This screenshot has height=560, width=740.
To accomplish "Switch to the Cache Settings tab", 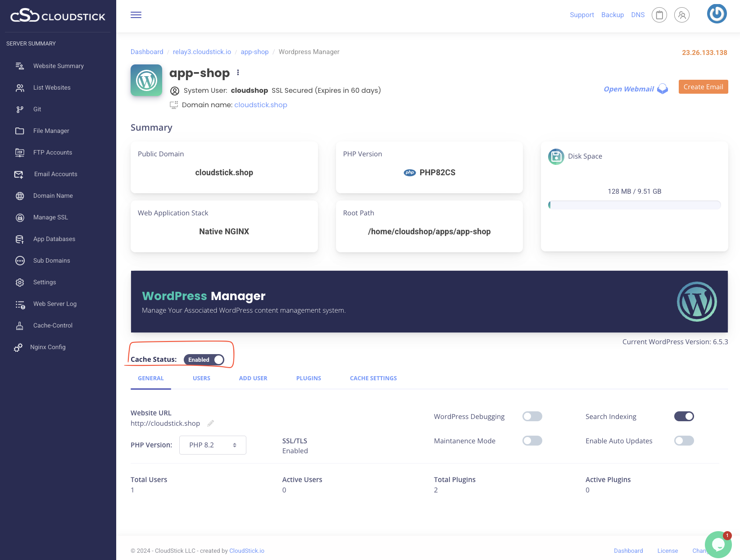I will click(x=373, y=378).
